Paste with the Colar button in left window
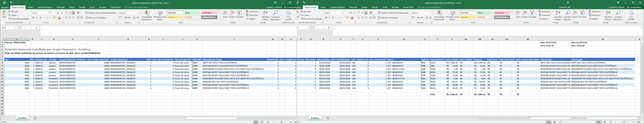 (x=4, y=15)
